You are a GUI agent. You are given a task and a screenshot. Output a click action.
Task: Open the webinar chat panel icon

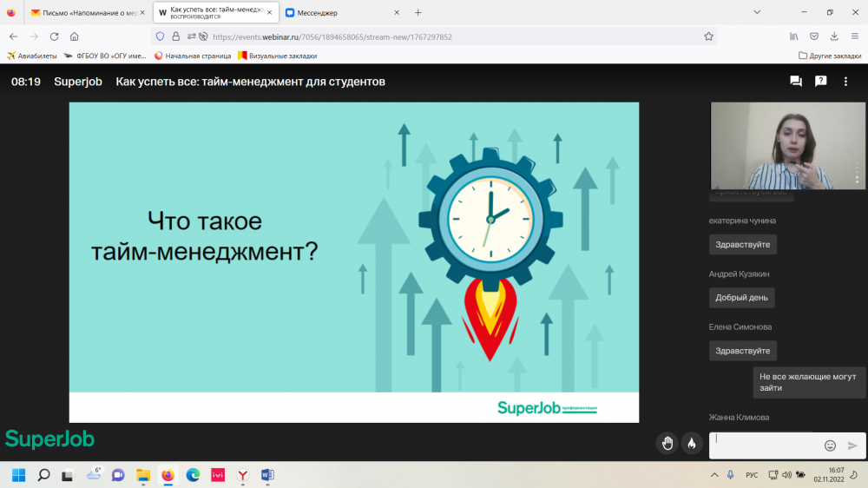click(796, 82)
